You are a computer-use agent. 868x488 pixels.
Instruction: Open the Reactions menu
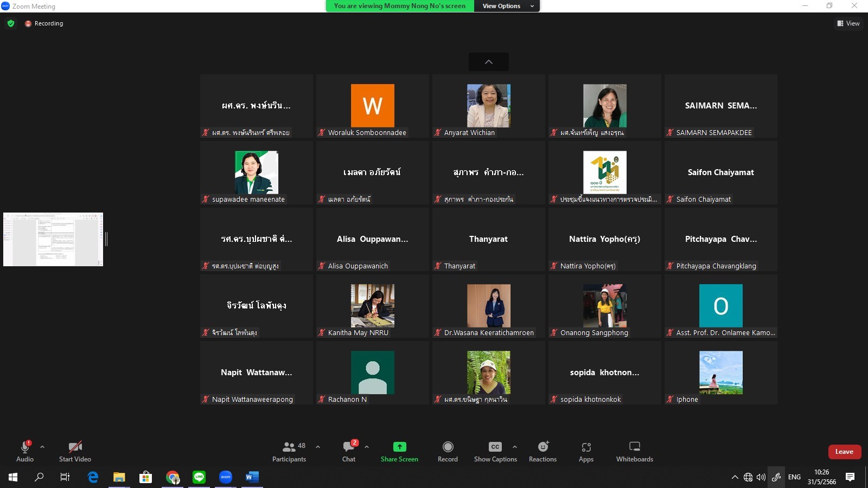[x=542, y=451]
